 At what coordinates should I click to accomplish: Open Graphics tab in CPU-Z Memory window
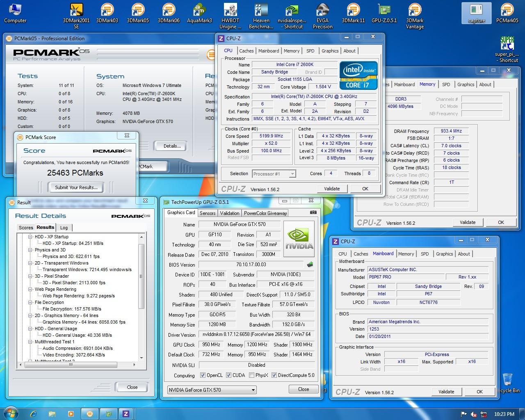click(x=466, y=84)
